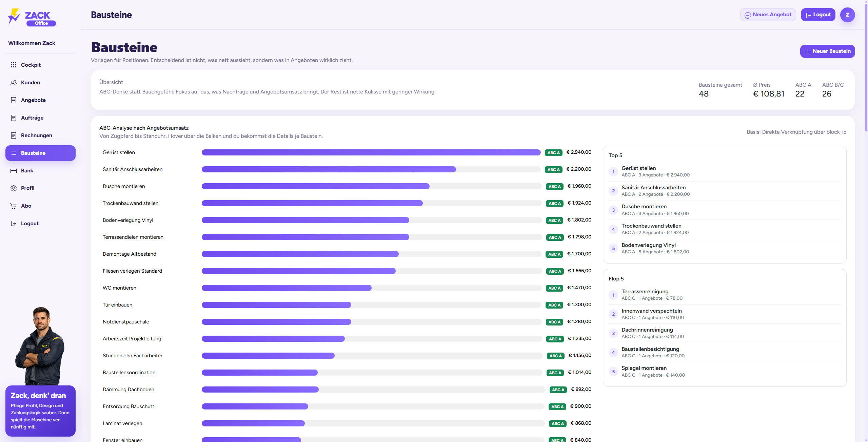The image size is (868, 442).
Task: Click the Bank card icon
Action: coord(14,171)
